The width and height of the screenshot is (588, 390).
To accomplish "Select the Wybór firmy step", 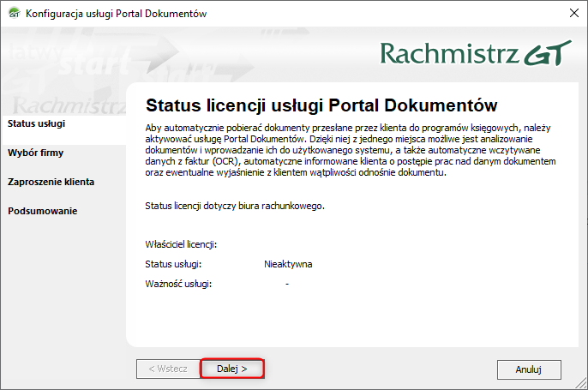I will (x=36, y=153).
